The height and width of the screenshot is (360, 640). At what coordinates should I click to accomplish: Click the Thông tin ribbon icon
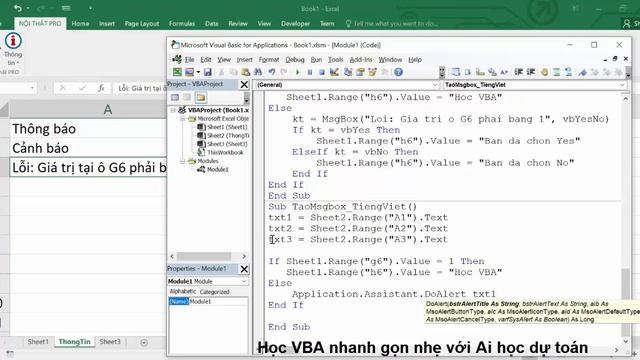13,50
